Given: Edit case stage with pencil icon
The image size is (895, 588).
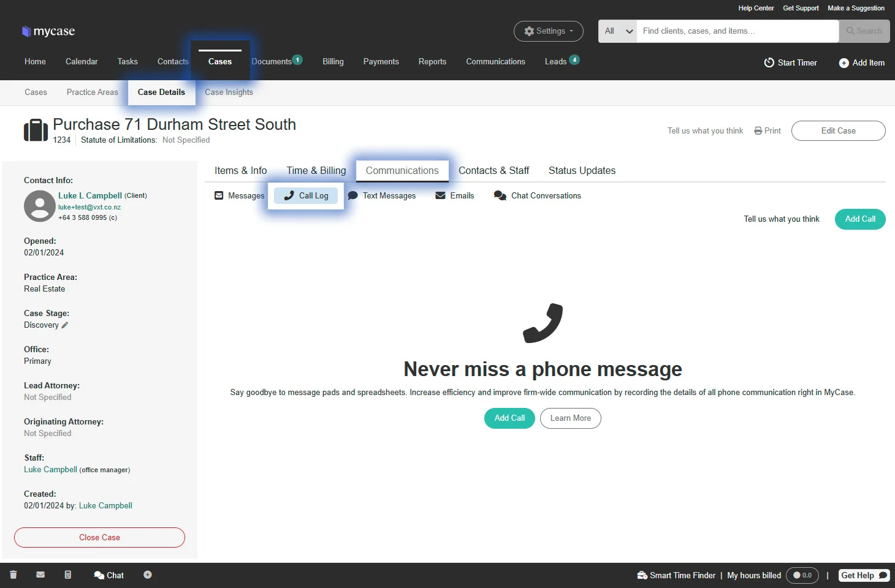Looking at the screenshot, I should pyautogui.click(x=65, y=325).
